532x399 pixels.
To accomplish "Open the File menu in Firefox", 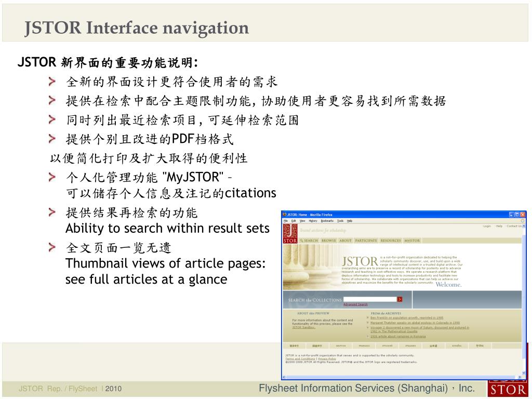I will (x=285, y=221).
